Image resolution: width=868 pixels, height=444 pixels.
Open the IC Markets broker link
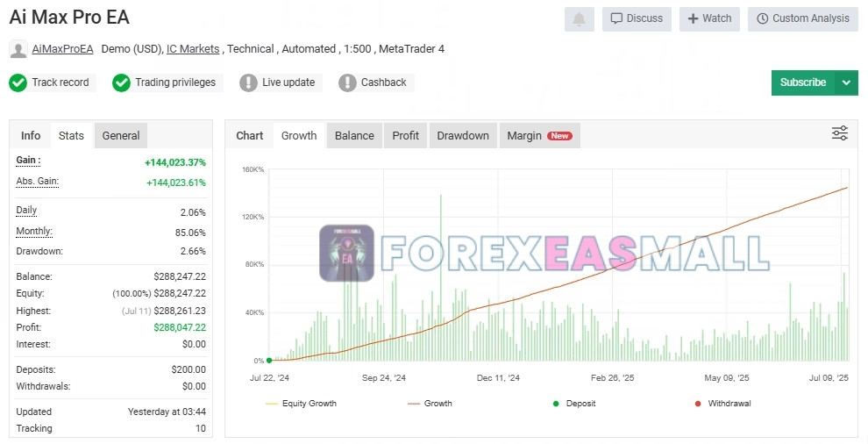tap(193, 49)
